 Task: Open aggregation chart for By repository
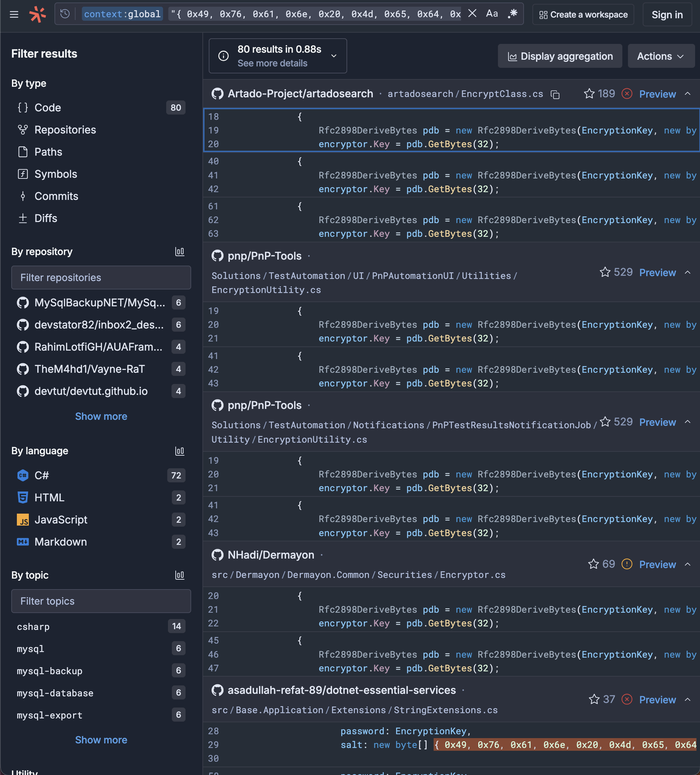pyautogui.click(x=180, y=252)
